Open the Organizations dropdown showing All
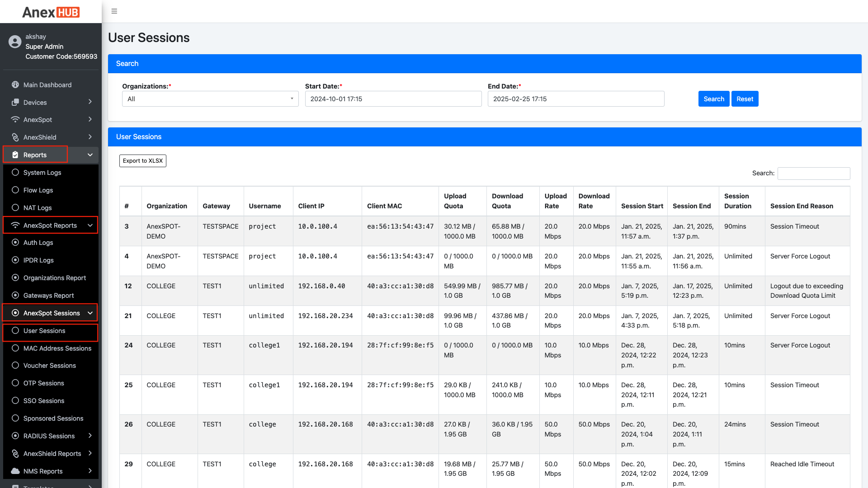This screenshot has height=488, width=868. click(x=210, y=99)
